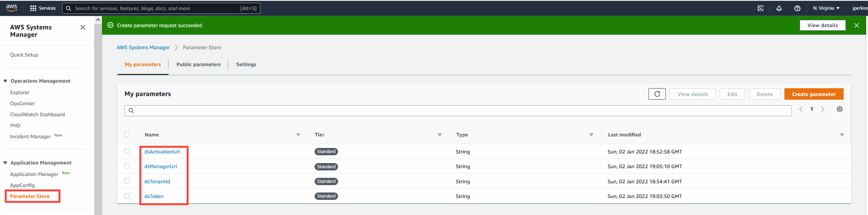This screenshot has height=215, width=868.
Task: Open the Services grid menu
Action: point(43,8)
